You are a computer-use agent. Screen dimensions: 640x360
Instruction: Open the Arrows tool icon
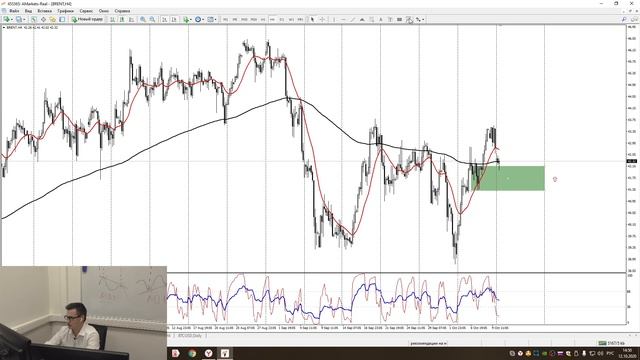(x=418, y=19)
